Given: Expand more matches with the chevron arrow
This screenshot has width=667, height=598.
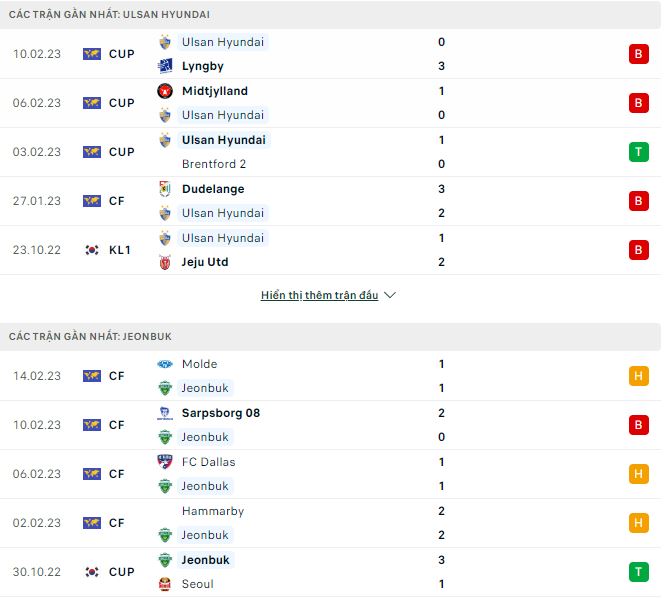Looking at the screenshot, I should (390, 295).
